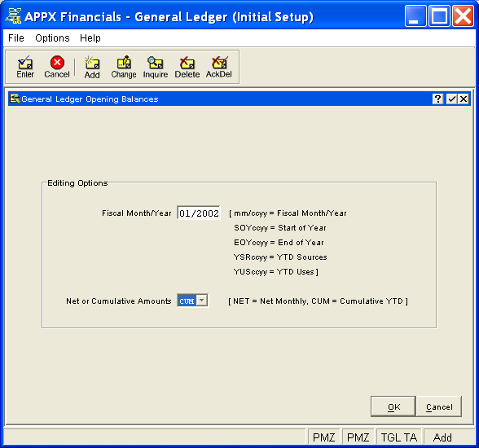Screen dimensions: 479x448
Task: Open the Help menu
Action: click(x=90, y=38)
